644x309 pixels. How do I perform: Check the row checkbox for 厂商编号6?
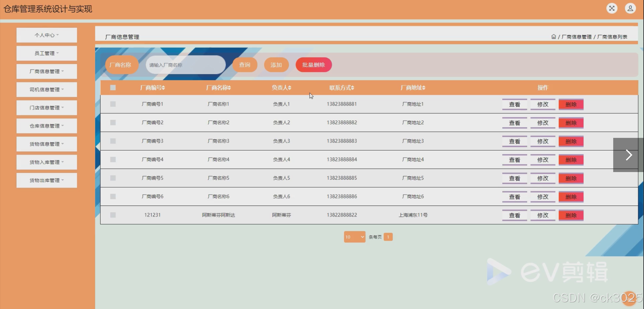113,196
